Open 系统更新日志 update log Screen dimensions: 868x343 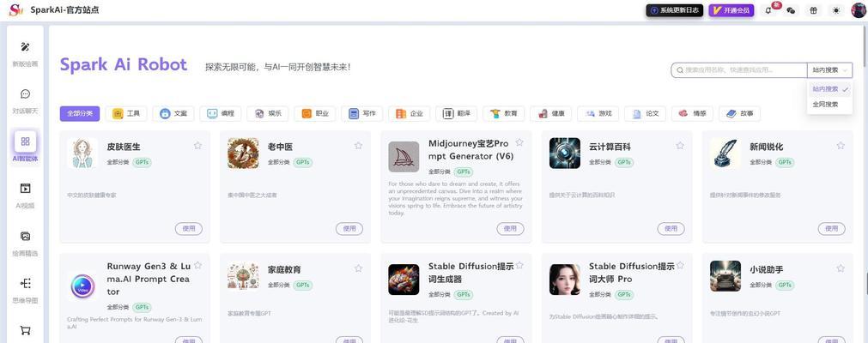coord(675,10)
